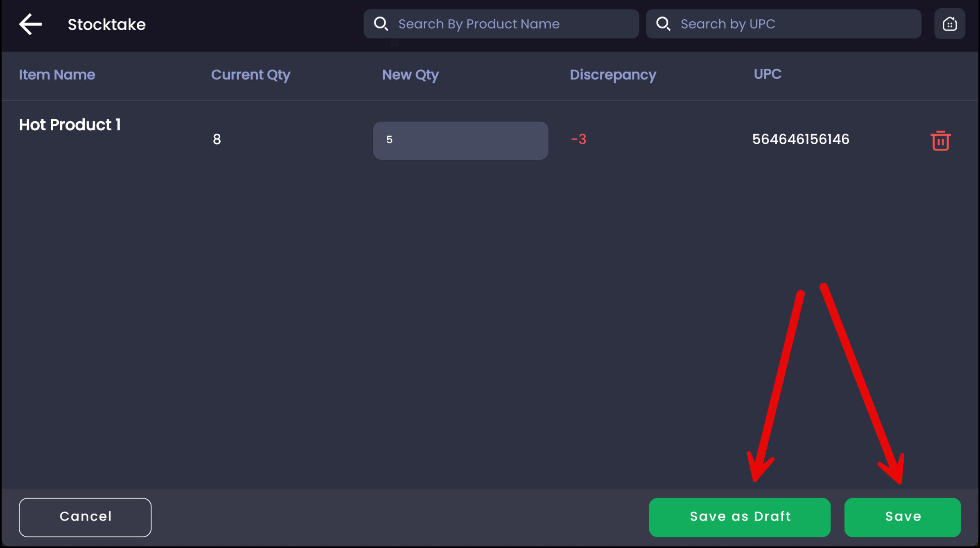The height and width of the screenshot is (548, 980).
Task: Click the UPC column header
Action: pos(768,74)
